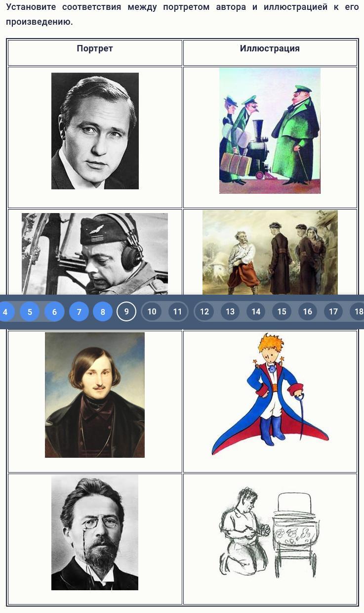Screen dimensions: 364x613
Task: Select sketch of boy beside baby carriage
Action: (x=269, y=532)
